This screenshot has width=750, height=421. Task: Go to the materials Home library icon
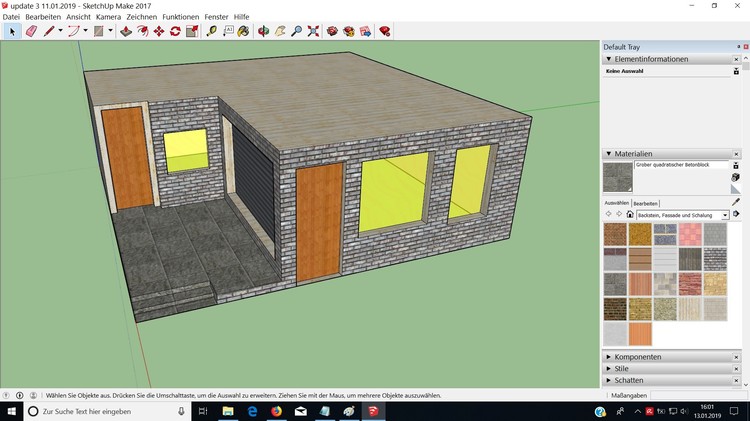pyautogui.click(x=630, y=214)
